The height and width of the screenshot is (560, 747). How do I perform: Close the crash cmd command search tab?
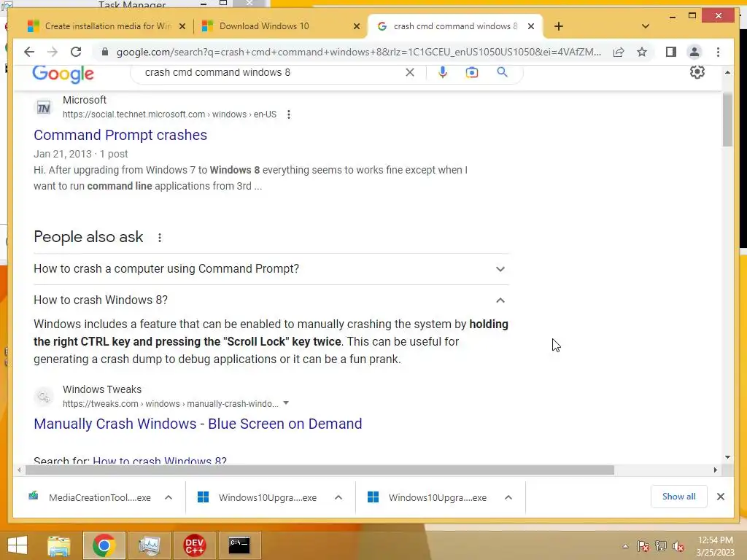(531, 26)
